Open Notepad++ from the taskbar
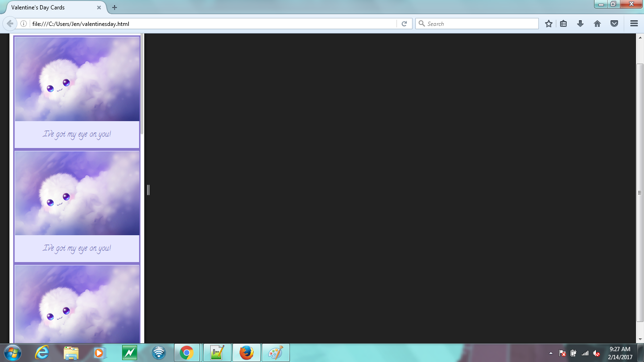The image size is (644, 362). 217,353
